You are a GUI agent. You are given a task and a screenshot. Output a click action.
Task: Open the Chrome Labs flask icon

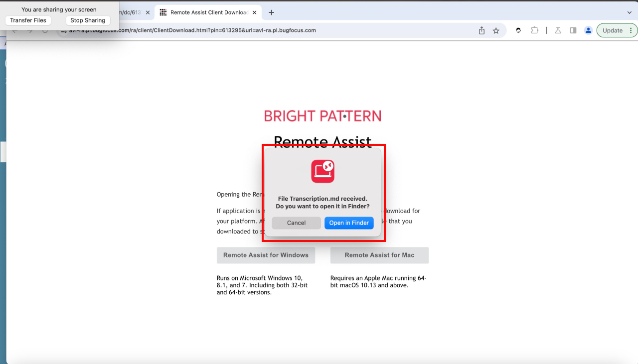click(x=558, y=30)
